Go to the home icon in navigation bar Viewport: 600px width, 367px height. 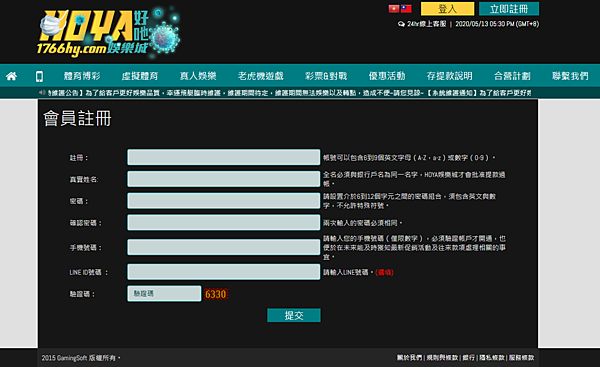coord(11,76)
